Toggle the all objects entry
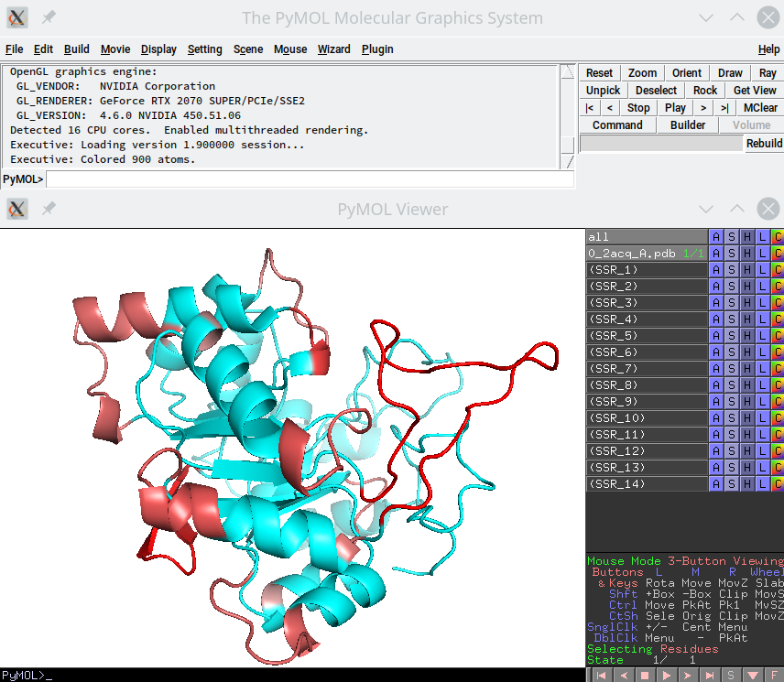The image size is (784, 682). point(647,237)
